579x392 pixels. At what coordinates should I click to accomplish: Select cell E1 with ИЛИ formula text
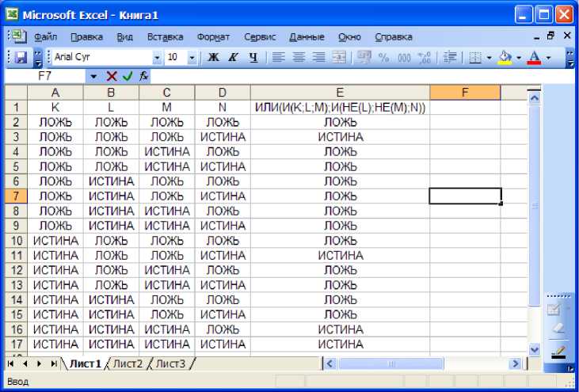[x=340, y=108]
